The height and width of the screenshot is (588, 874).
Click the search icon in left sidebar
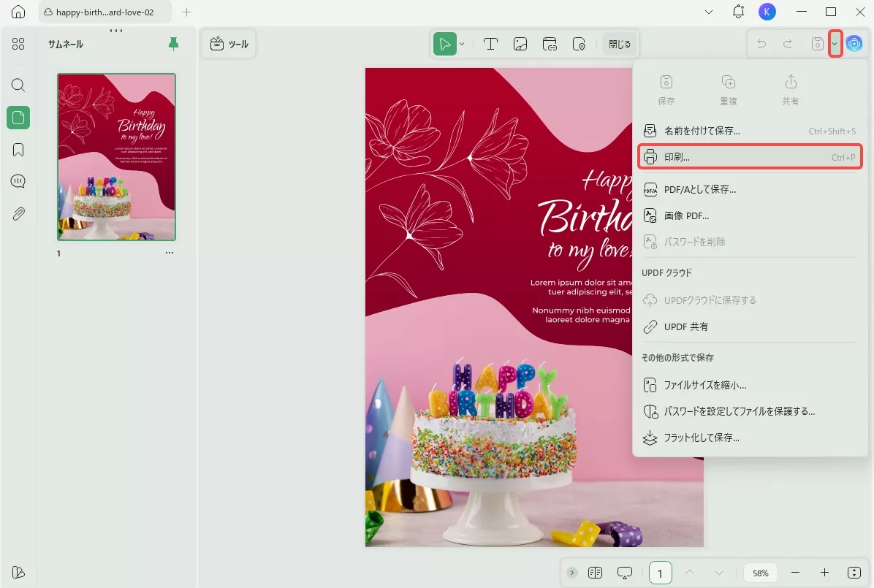click(18, 85)
